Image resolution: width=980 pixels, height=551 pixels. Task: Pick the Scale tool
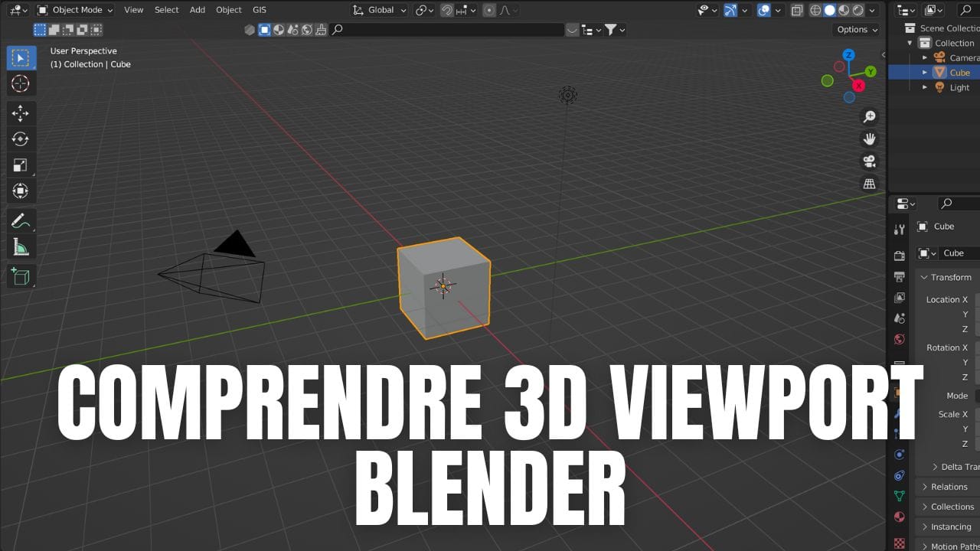[x=20, y=165]
